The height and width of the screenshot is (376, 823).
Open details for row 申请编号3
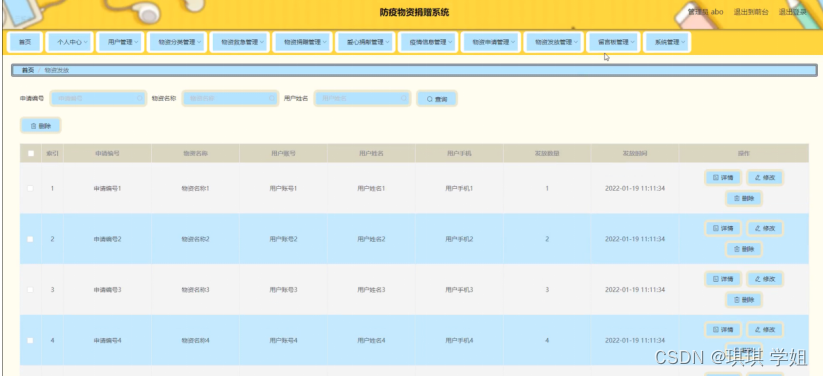point(723,279)
